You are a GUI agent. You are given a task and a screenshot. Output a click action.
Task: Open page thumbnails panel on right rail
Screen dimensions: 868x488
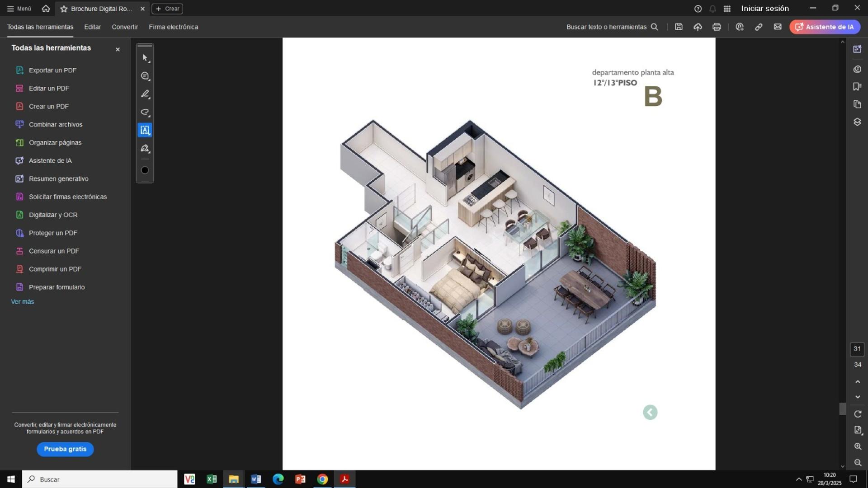click(x=857, y=104)
